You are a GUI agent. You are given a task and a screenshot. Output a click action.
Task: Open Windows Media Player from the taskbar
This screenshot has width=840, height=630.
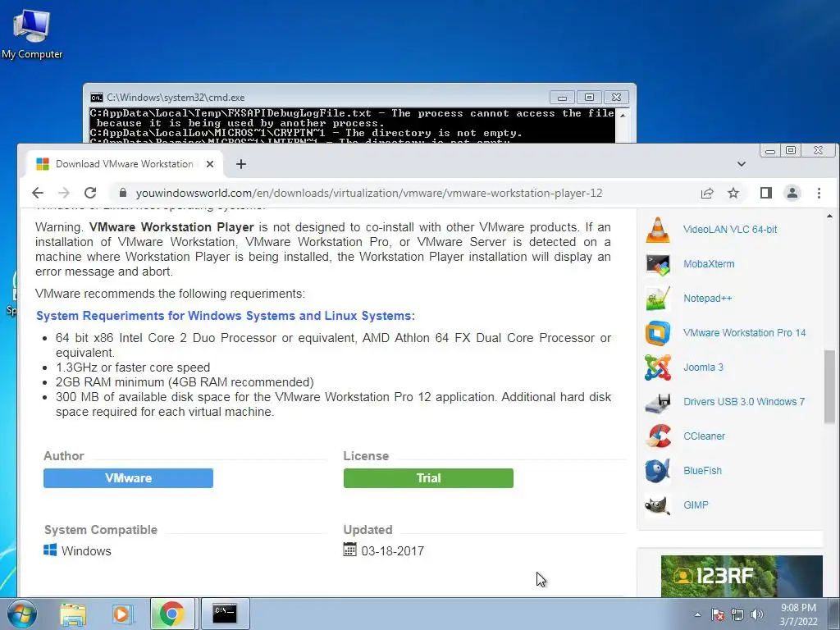pyautogui.click(x=122, y=614)
